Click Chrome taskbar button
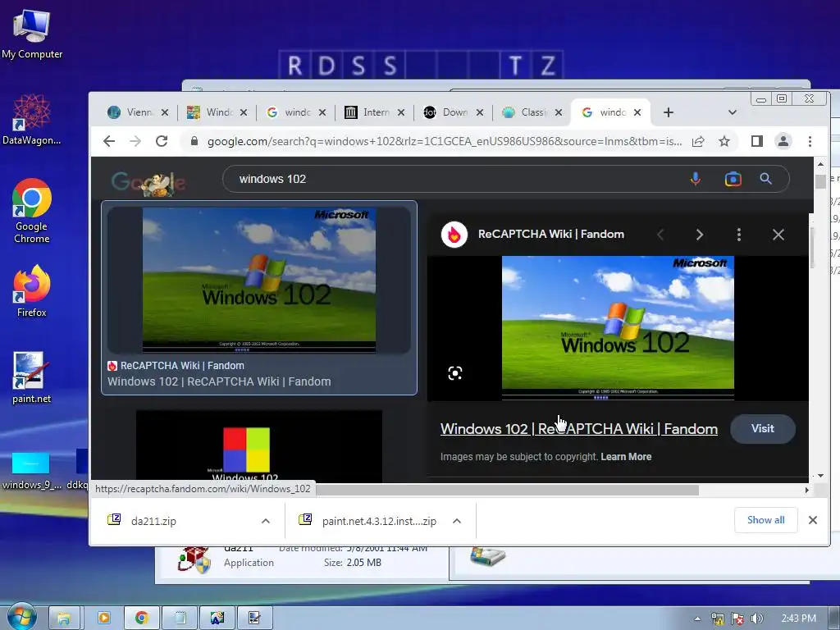The height and width of the screenshot is (630, 840). click(x=141, y=619)
